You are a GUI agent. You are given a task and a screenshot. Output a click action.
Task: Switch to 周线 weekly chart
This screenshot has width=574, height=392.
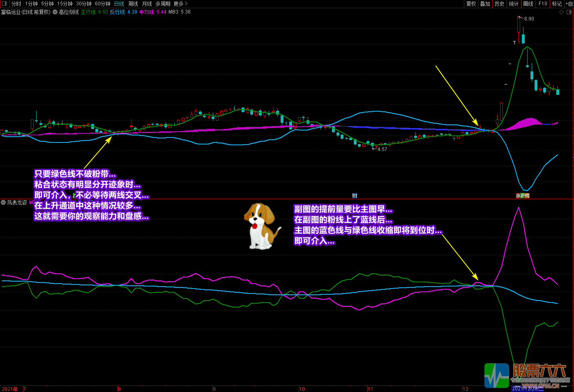(x=133, y=4)
